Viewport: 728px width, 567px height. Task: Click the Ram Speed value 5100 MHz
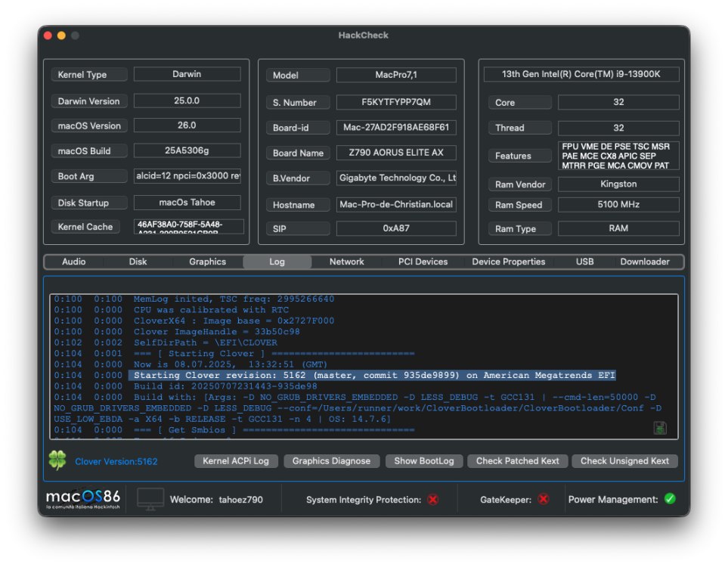coord(618,205)
